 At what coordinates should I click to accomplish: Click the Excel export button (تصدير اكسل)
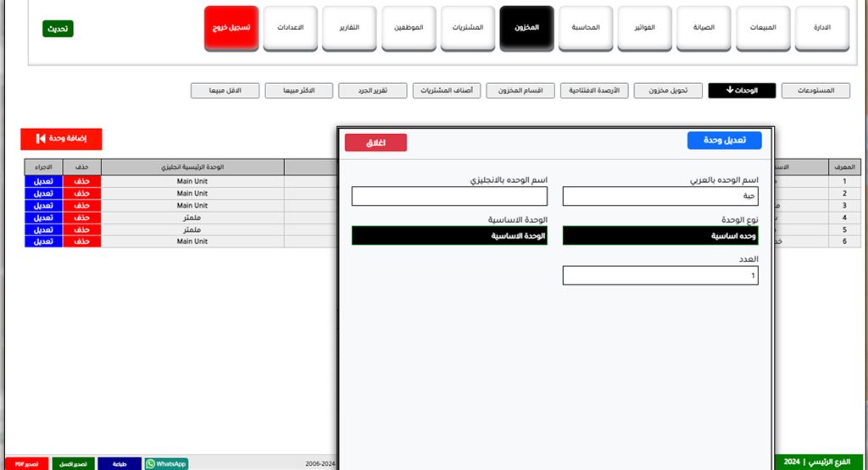pos(74,464)
